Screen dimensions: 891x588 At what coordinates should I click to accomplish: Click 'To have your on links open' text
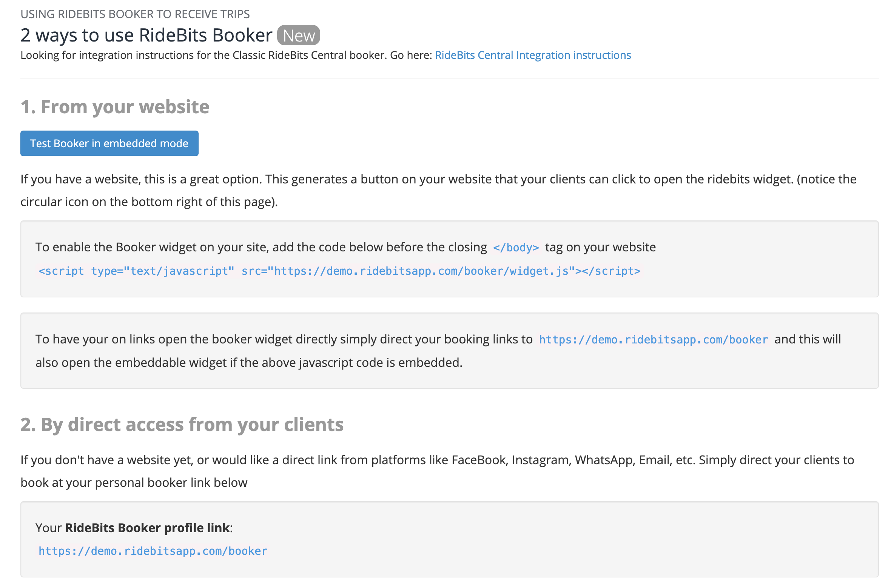coord(283,339)
